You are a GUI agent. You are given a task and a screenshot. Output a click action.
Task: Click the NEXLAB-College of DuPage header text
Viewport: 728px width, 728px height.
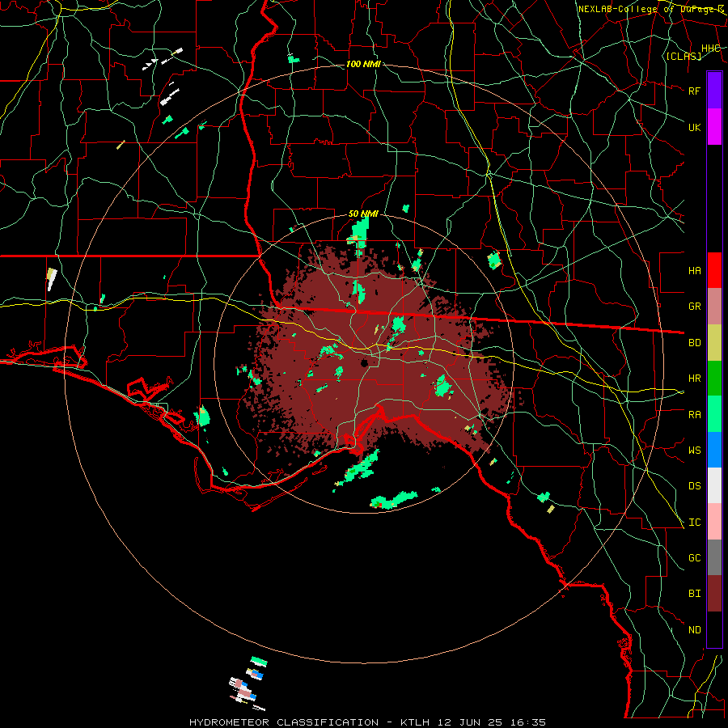pos(650,9)
